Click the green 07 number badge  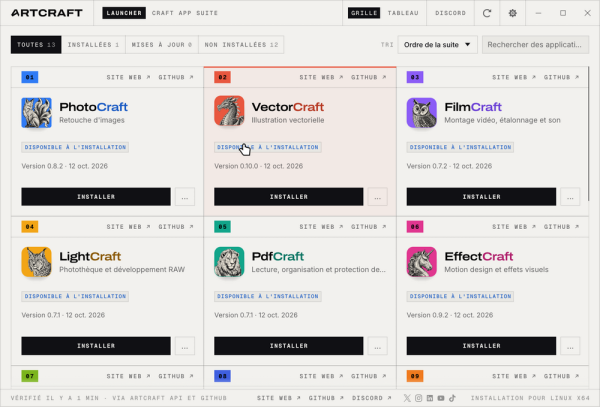coord(29,376)
